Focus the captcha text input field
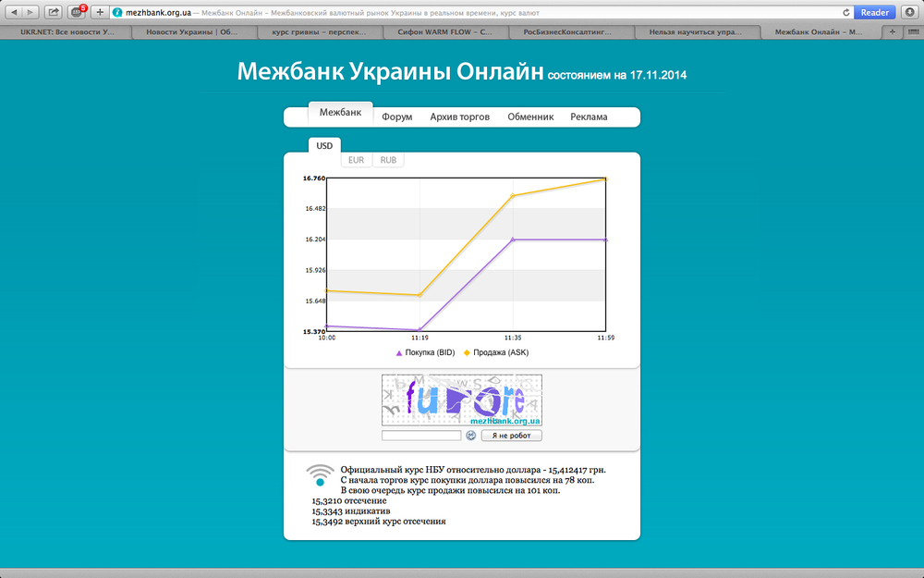The width and height of the screenshot is (924, 578). point(421,436)
